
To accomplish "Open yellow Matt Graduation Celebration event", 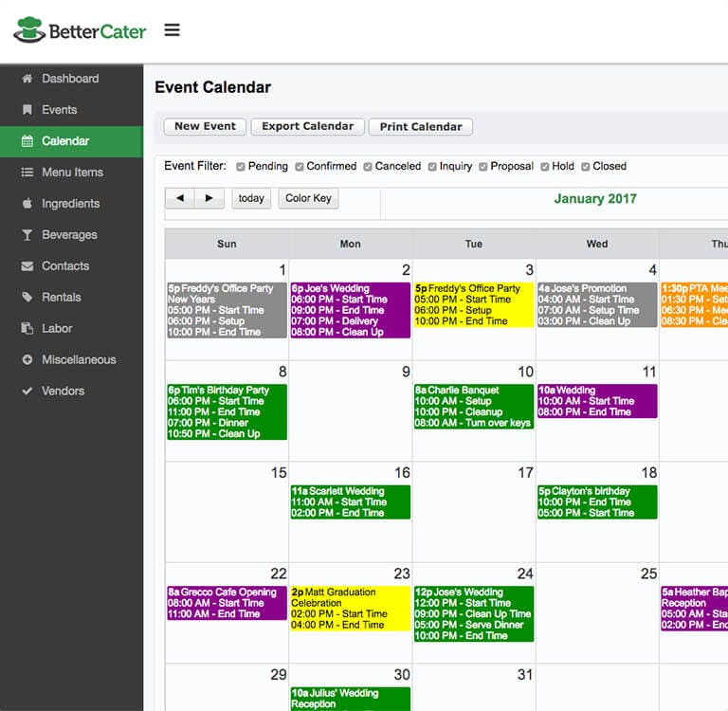I will pyautogui.click(x=350, y=609).
